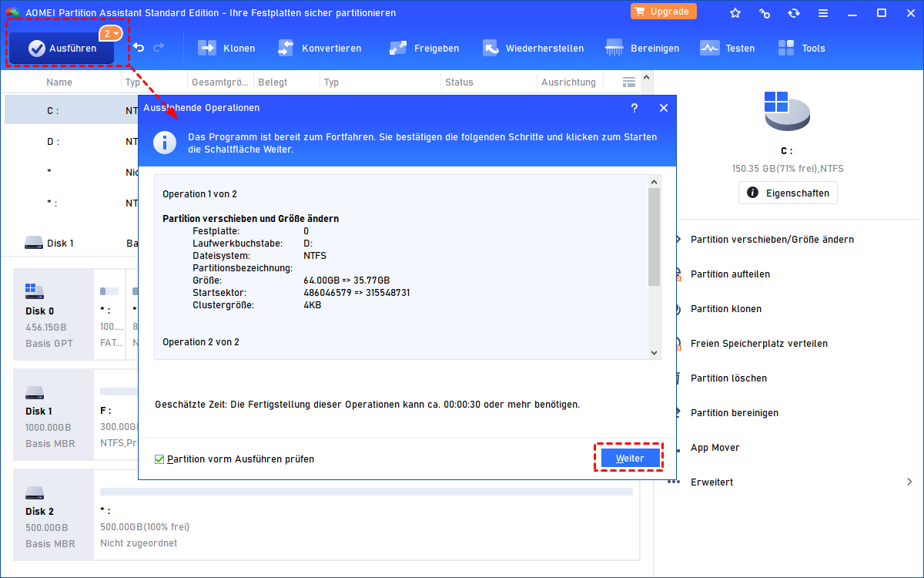The height and width of the screenshot is (578, 924).
Task: Expand the Erweitert submenu arrow
Action: click(x=909, y=482)
